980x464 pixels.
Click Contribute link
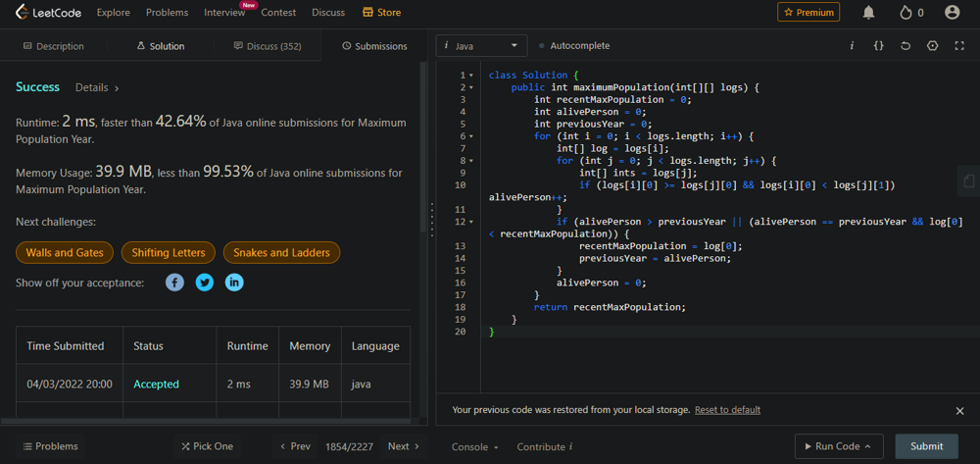pos(544,446)
